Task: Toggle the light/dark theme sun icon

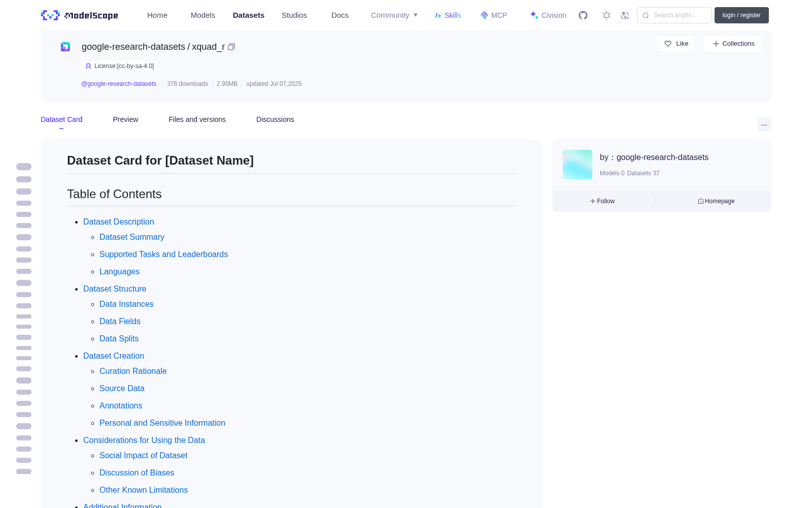Action: click(x=606, y=15)
